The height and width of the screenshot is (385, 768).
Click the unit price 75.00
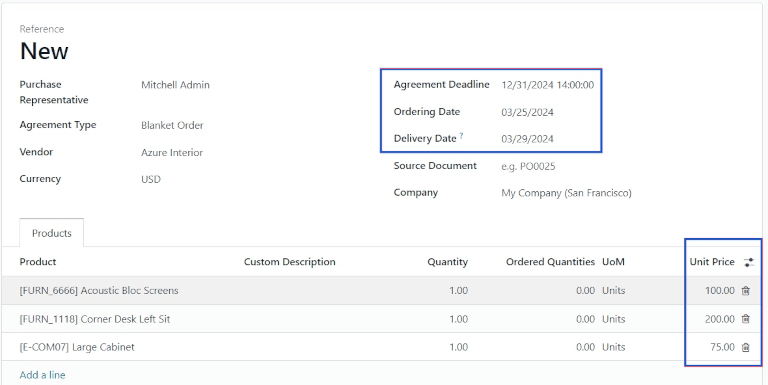pos(722,347)
